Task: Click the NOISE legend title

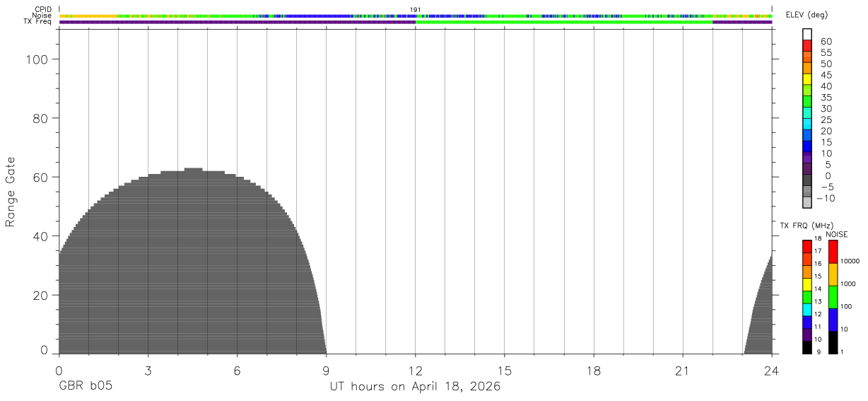Action: pyautogui.click(x=836, y=234)
